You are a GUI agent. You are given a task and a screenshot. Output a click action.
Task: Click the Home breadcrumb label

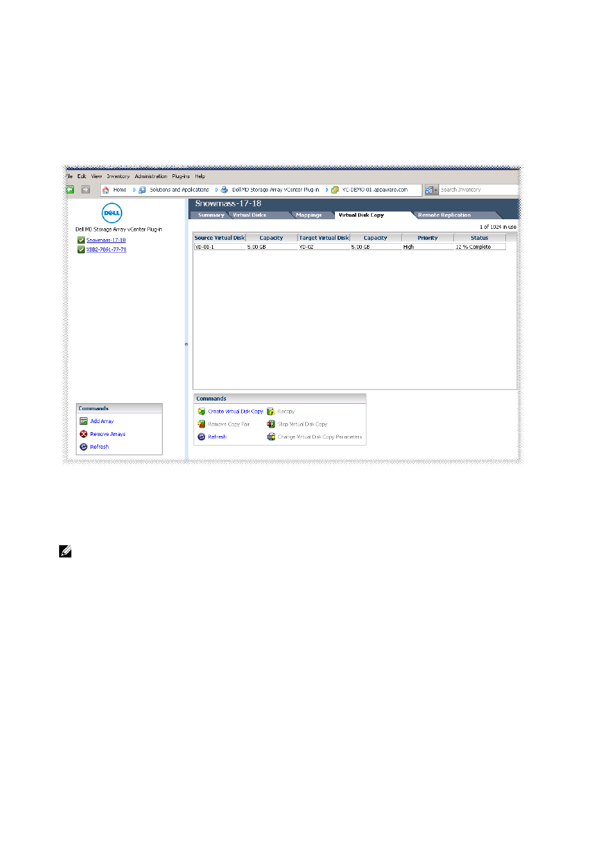tap(120, 190)
